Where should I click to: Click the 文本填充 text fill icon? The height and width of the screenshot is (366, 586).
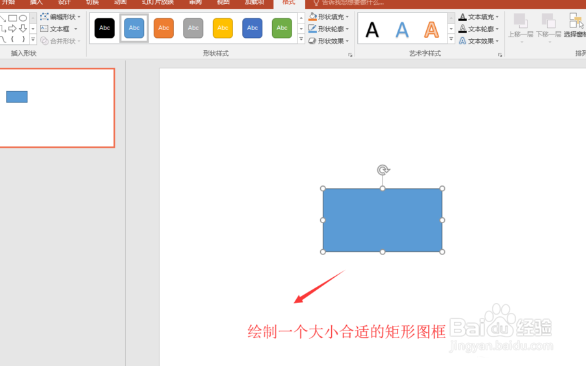[x=463, y=17]
